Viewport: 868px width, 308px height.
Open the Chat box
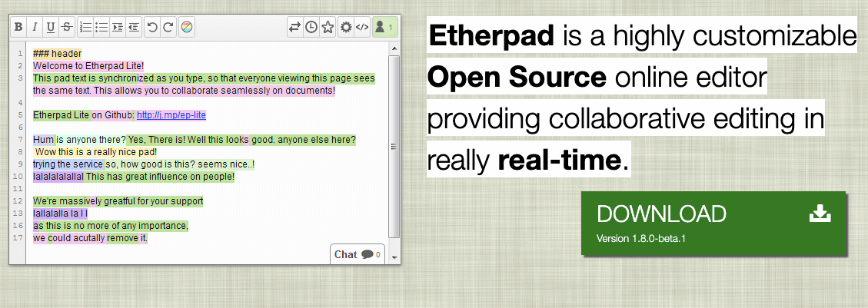pyautogui.click(x=357, y=253)
